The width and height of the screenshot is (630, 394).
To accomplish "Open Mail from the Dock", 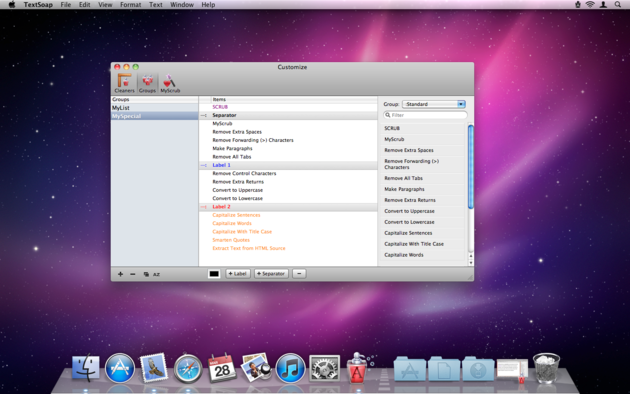I will [154, 367].
